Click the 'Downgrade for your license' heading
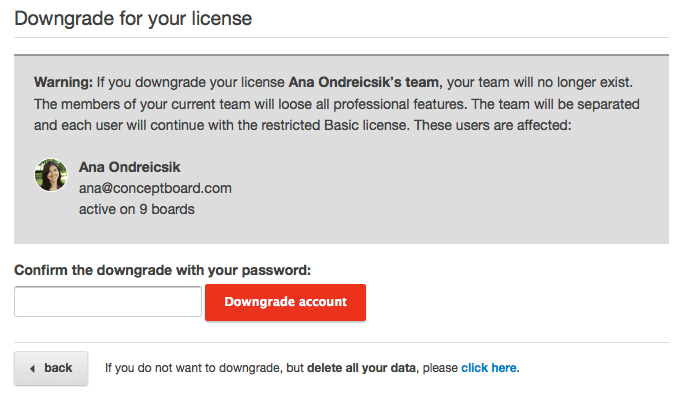Screen dimensions: 684x400 pyautogui.click(x=133, y=18)
